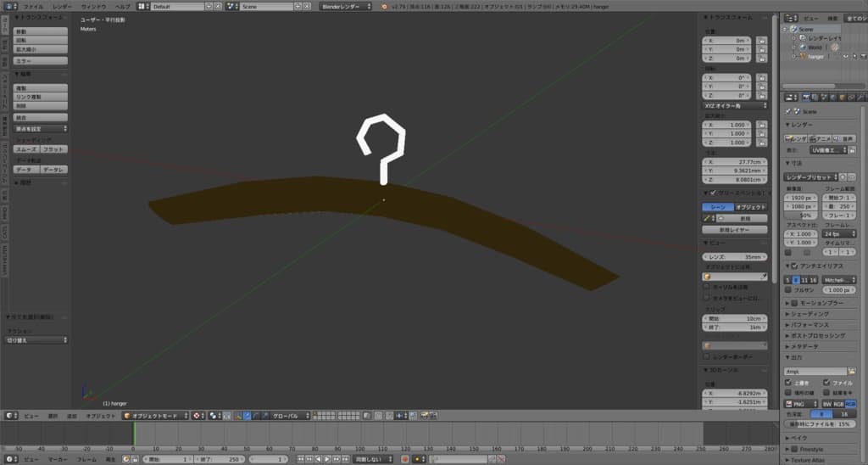Expand the モーションブラー panel
Viewport: 868px width, 465px height.
pyautogui.click(x=817, y=303)
